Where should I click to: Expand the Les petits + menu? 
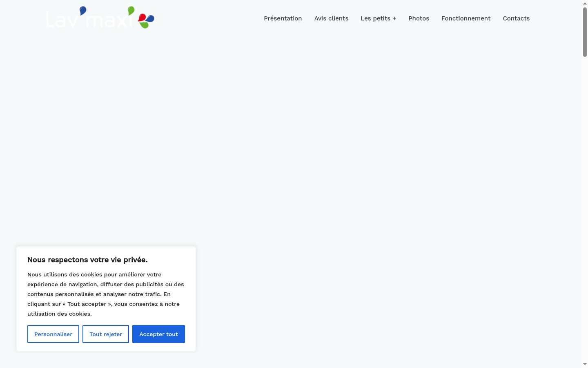point(379,18)
